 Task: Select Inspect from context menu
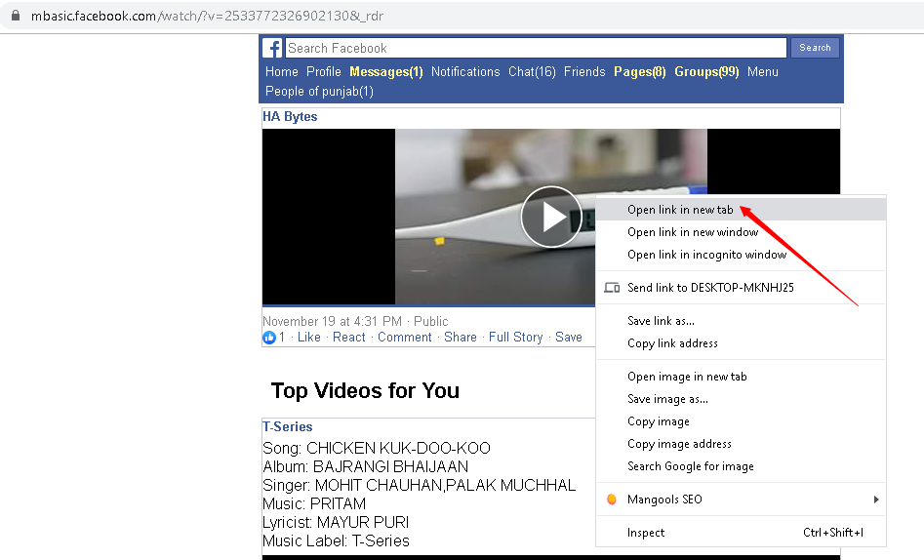pyautogui.click(x=741, y=533)
